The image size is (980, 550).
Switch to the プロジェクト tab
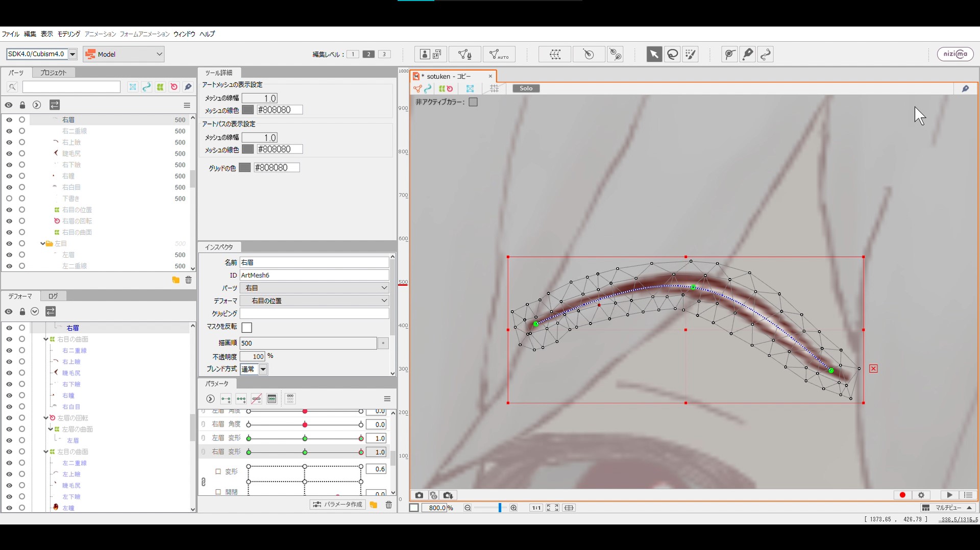(x=53, y=72)
